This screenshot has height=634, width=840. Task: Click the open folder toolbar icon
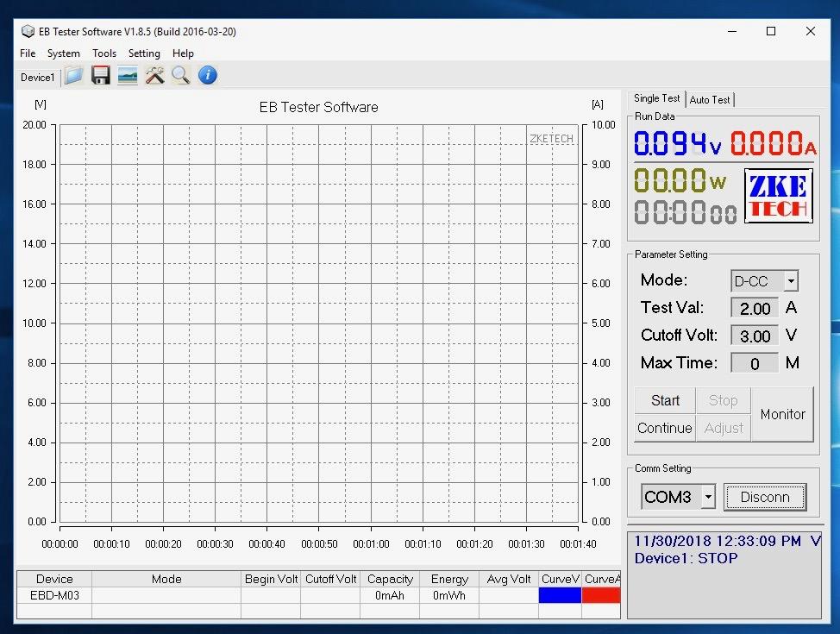point(74,76)
